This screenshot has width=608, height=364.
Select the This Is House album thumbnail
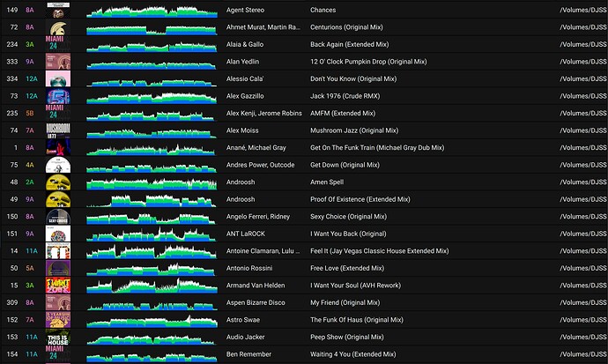59,338
